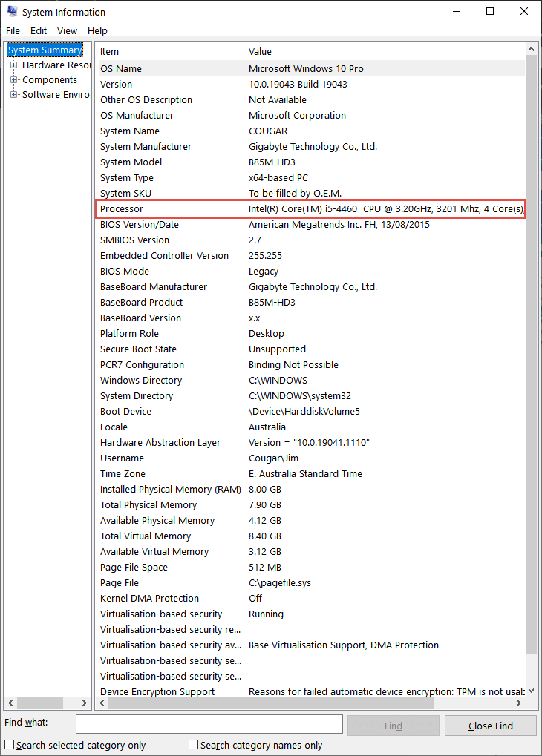Click the Find button
The image size is (542, 756).
point(394,726)
